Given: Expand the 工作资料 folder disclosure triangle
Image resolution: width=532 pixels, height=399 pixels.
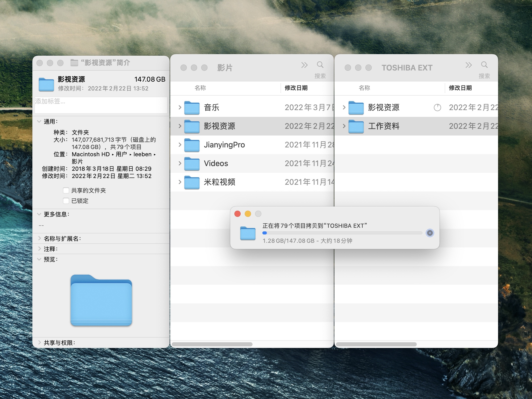Looking at the screenshot, I should coord(344,126).
